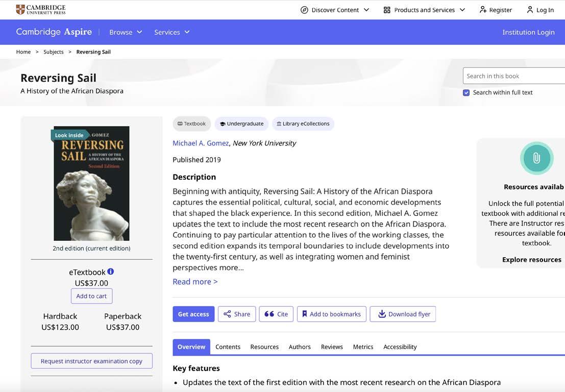The width and height of the screenshot is (565, 392).
Task: Click the Reversing Sail breadcrumb text
Action: [x=93, y=52]
